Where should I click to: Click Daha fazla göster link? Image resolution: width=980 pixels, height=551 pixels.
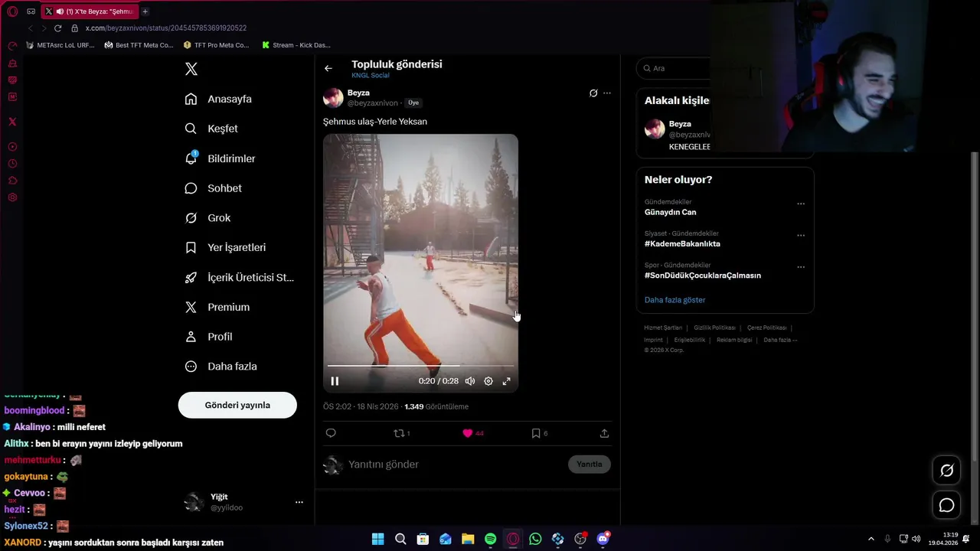(675, 300)
